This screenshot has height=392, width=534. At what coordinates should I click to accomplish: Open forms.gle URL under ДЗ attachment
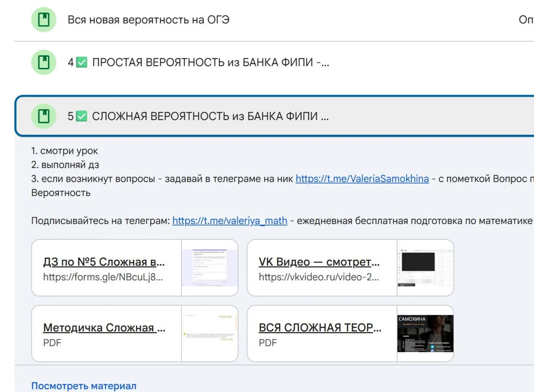(x=103, y=277)
